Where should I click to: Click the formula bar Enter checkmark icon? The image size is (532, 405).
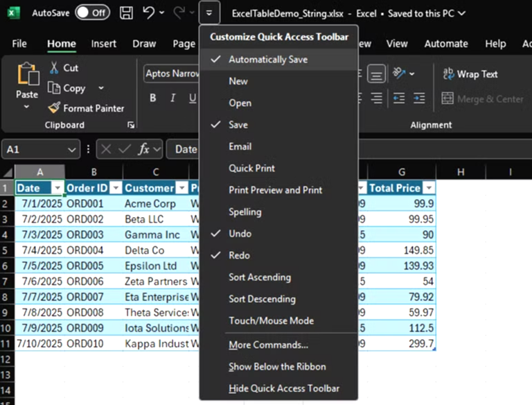125,149
